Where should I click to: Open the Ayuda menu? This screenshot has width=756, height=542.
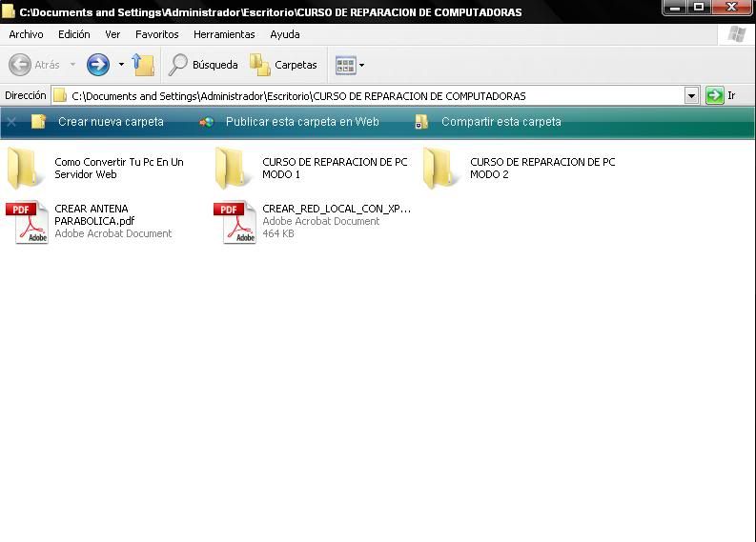pos(284,34)
